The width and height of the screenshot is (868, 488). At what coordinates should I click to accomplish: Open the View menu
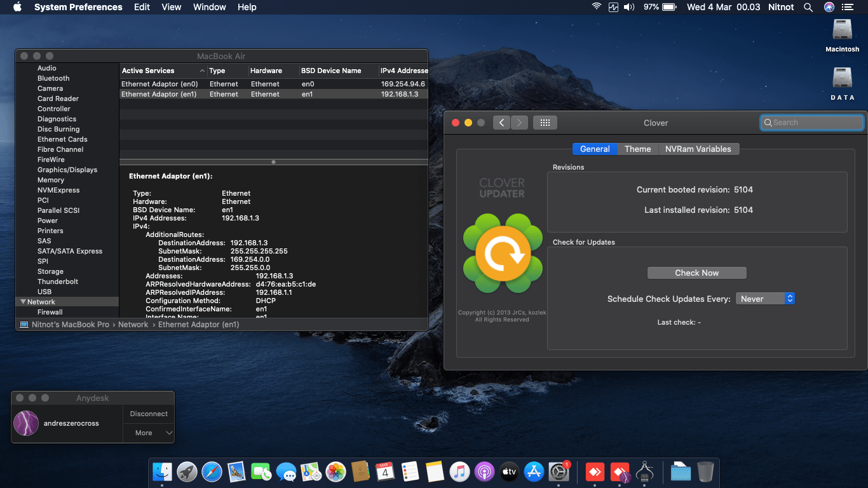(x=172, y=7)
